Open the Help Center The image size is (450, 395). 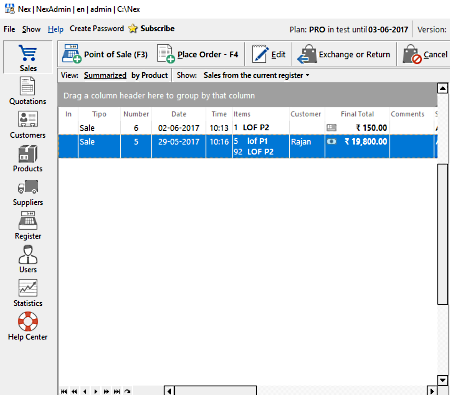[x=28, y=326]
